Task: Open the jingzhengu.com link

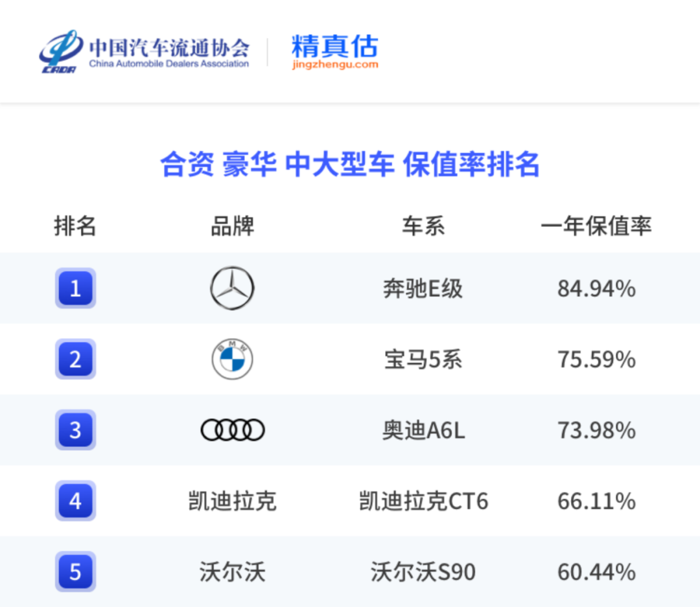Action: point(334,65)
